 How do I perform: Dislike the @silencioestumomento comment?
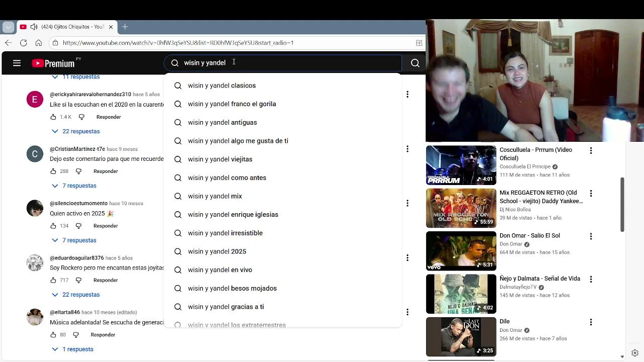click(78, 226)
